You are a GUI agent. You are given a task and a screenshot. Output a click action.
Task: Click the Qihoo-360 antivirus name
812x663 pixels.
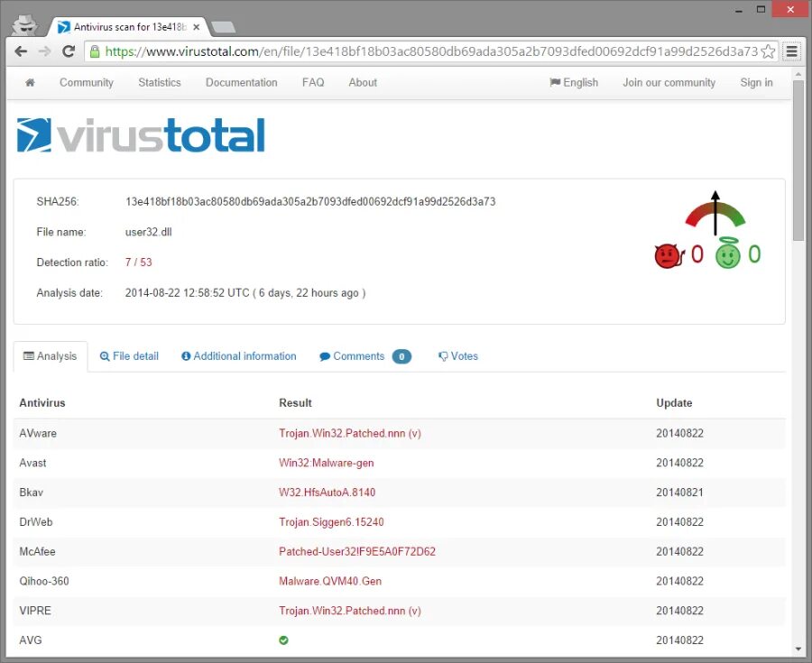click(44, 581)
